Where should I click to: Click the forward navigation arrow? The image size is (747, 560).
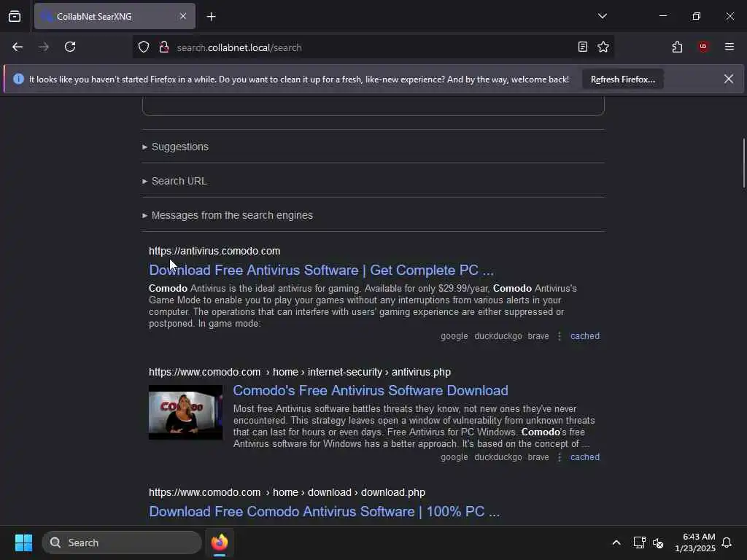44,47
